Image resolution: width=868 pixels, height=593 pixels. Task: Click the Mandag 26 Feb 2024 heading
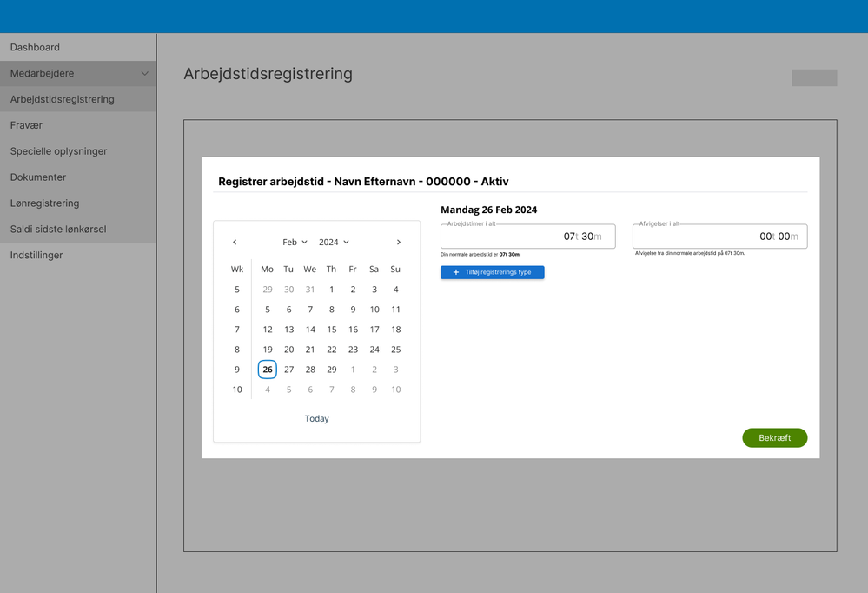[x=489, y=210]
